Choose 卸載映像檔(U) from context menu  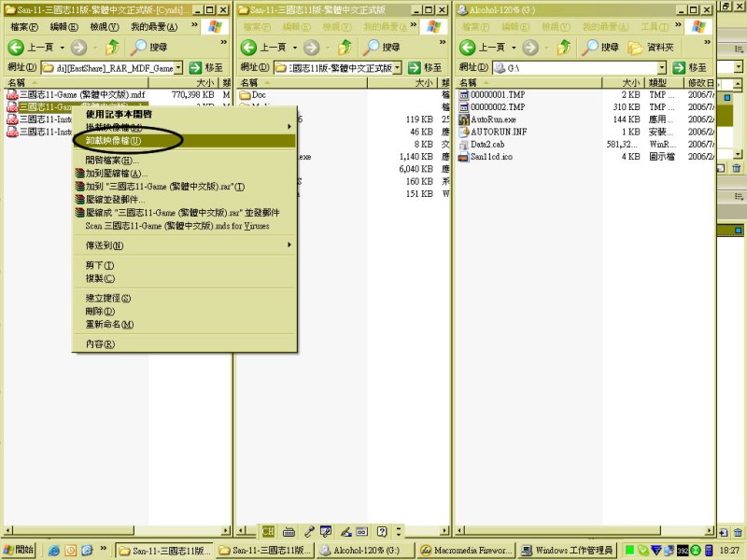point(184,141)
